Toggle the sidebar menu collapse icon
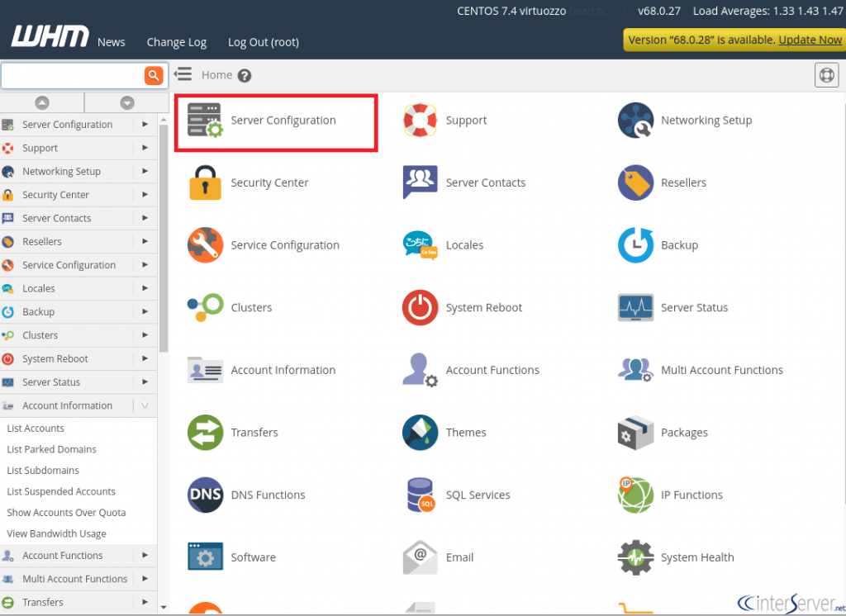This screenshot has width=846, height=616. pyautogui.click(x=183, y=73)
